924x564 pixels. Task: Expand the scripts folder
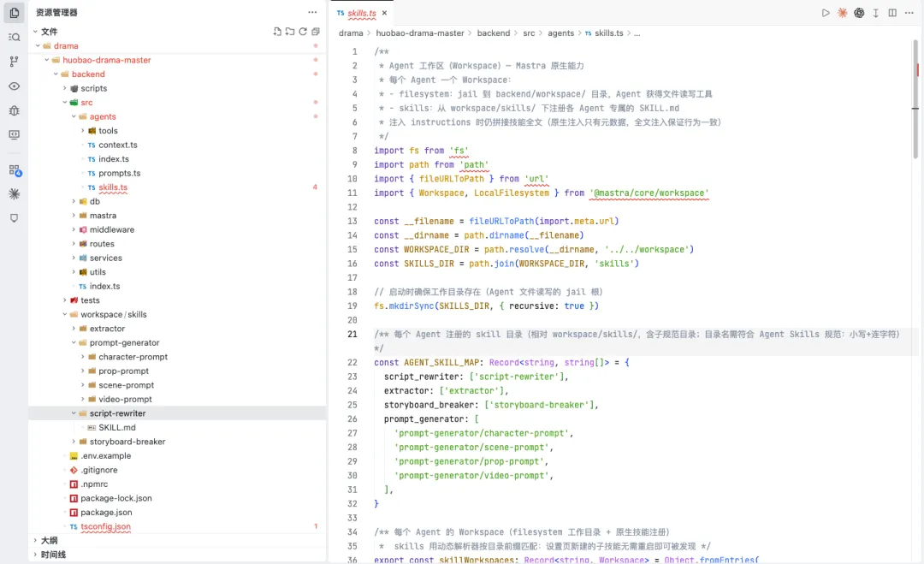[65, 88]
